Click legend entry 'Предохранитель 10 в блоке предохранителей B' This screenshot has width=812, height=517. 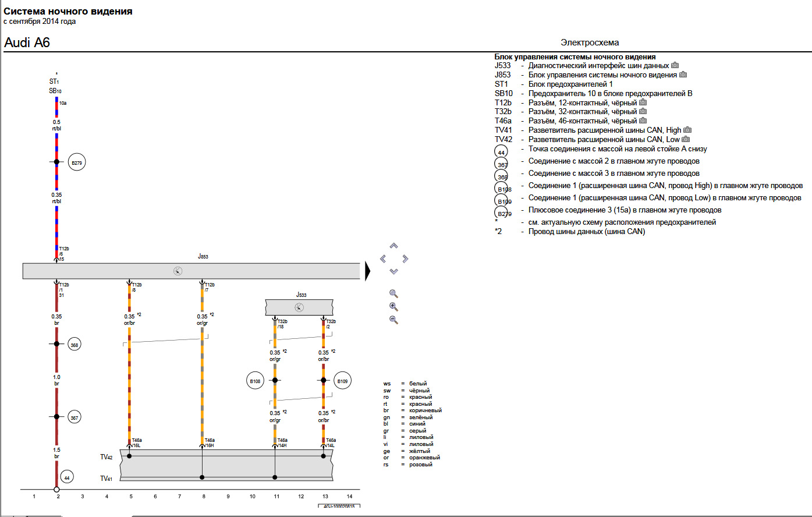click(610, 93)
